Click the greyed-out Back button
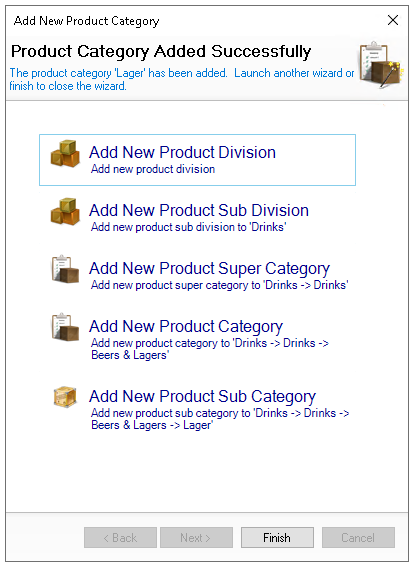This screenshot has width=412, height=566. tap(120, 538)
